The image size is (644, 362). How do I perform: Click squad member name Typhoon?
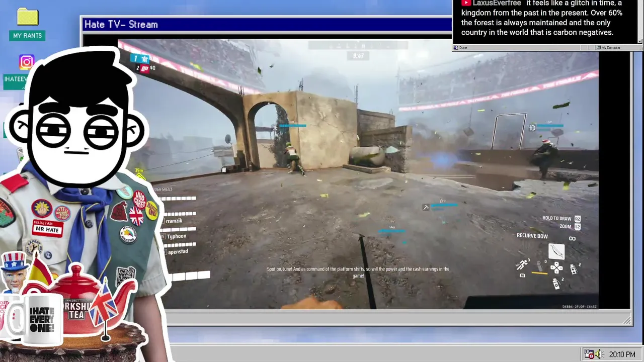(x=177, y=236)
